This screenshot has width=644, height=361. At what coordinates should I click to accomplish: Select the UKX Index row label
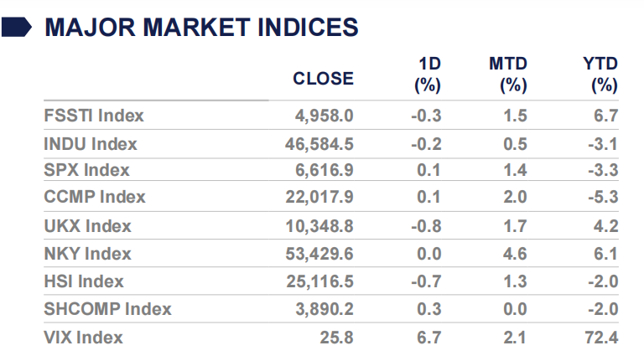pos(86,226)
